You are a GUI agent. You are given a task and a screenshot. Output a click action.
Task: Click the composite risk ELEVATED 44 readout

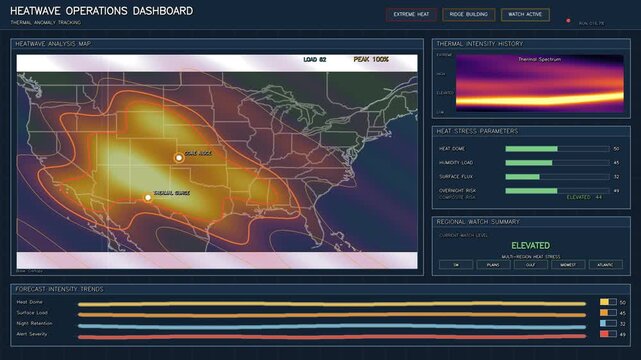pos(584,197)
